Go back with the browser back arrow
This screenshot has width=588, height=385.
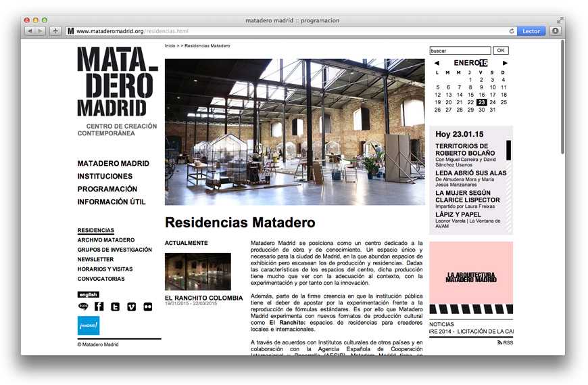[x=30, y=31]
